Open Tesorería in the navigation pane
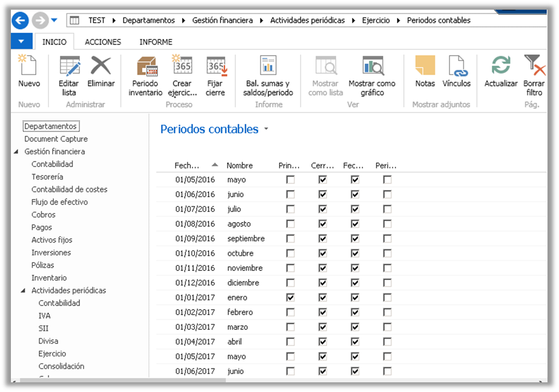This screenshot has width=559, height=392. 47,177
